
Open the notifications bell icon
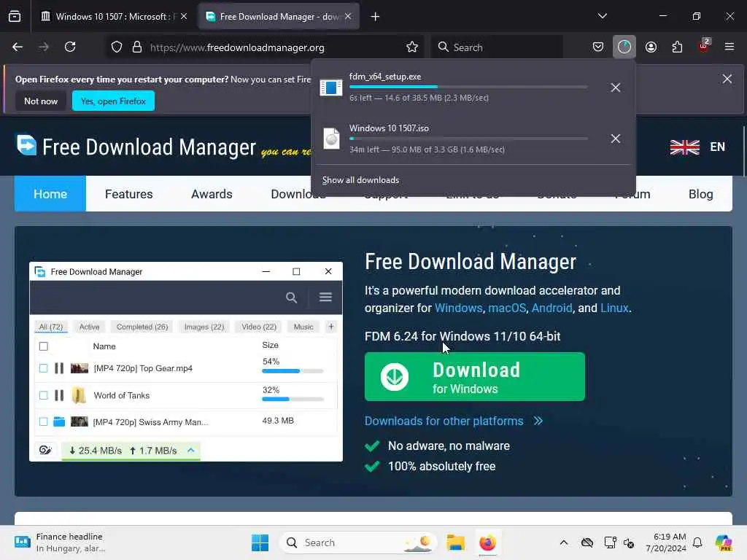(697, 542)
